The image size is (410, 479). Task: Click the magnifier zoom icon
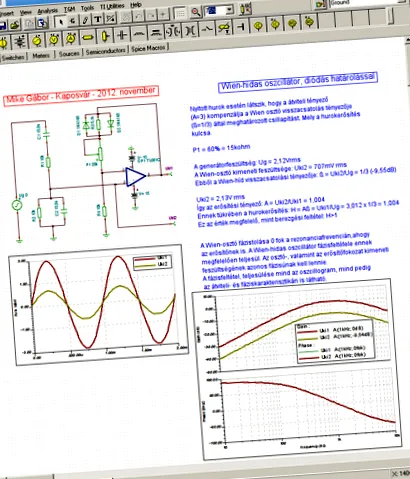click(196, 12)
